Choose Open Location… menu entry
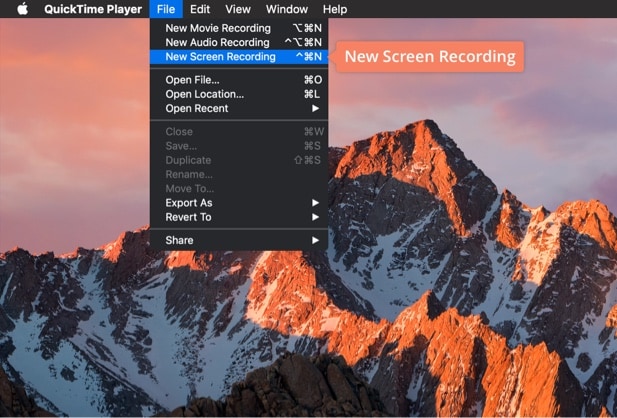This screenshot has width=617, height=418. [239, 94]
